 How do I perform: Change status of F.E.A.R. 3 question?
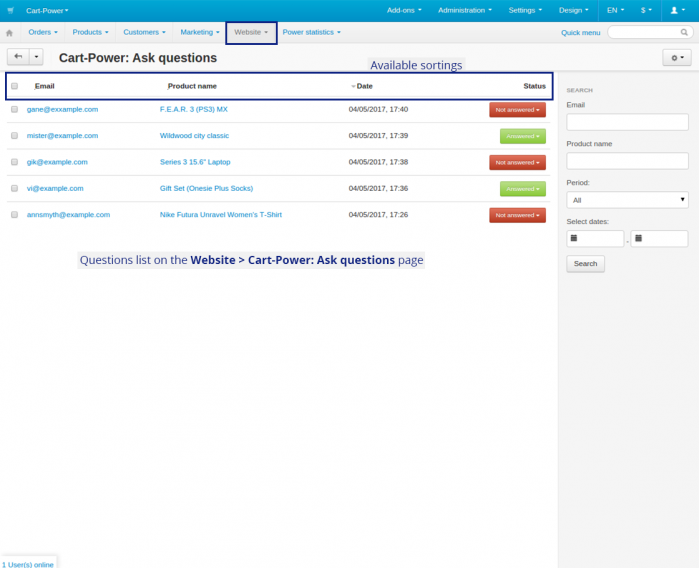pos(517,110)
